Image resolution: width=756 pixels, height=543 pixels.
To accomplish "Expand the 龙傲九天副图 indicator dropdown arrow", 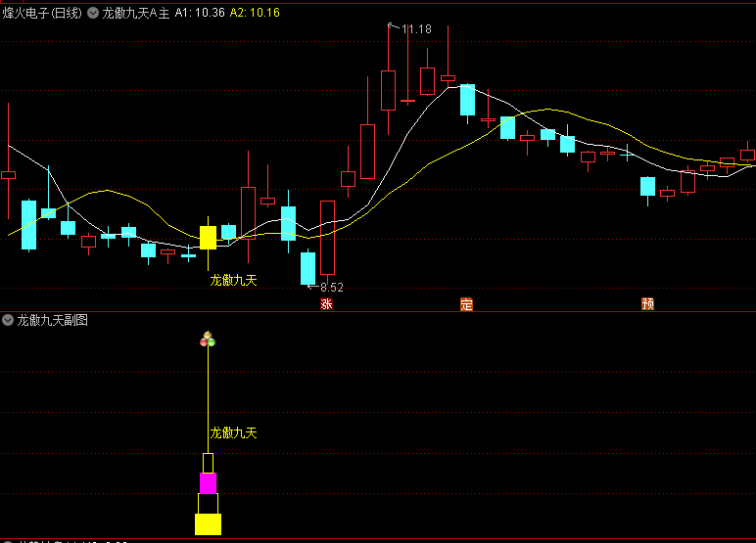I will tap(8, 320).
